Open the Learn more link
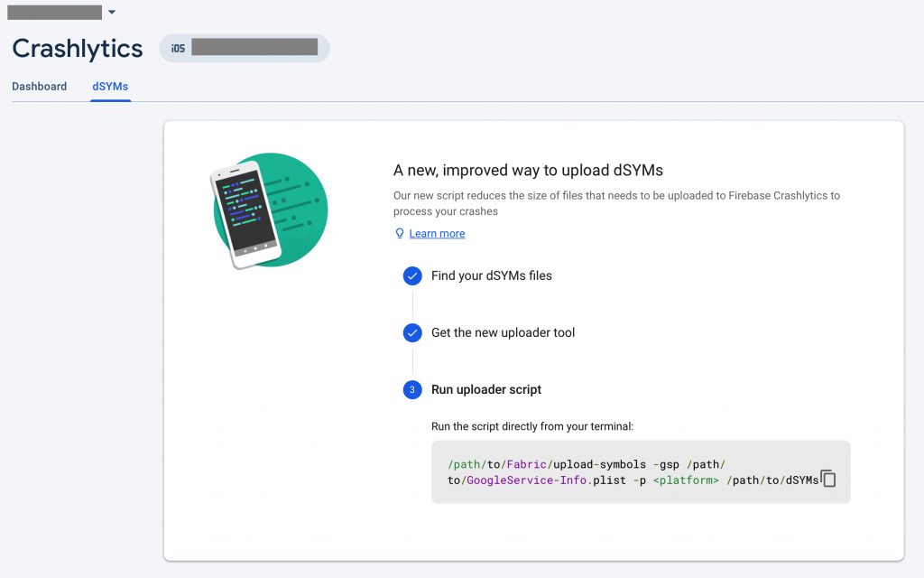Screen dimensions: 924x578 (x=437, y=234)
